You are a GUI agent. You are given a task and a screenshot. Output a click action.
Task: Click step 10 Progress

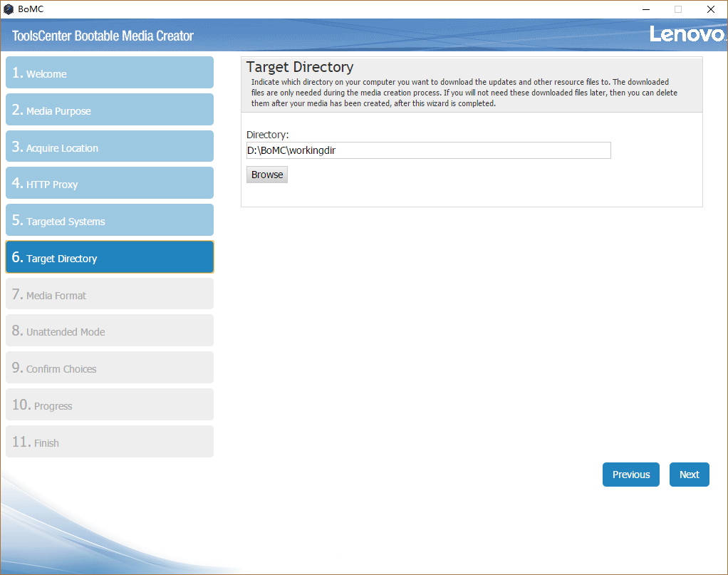pyautogui.click(x=110, y=405)
